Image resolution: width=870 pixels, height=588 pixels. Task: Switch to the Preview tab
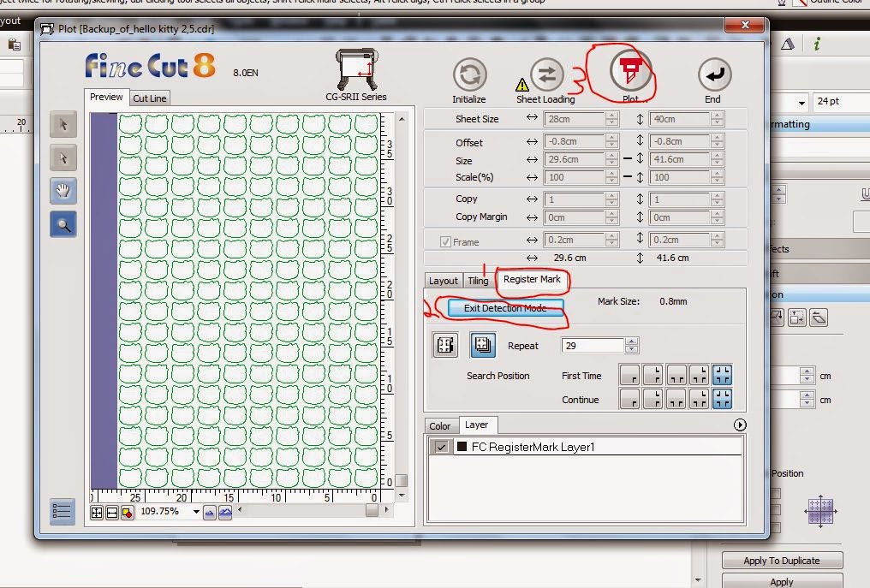click(x=106, y=97)
